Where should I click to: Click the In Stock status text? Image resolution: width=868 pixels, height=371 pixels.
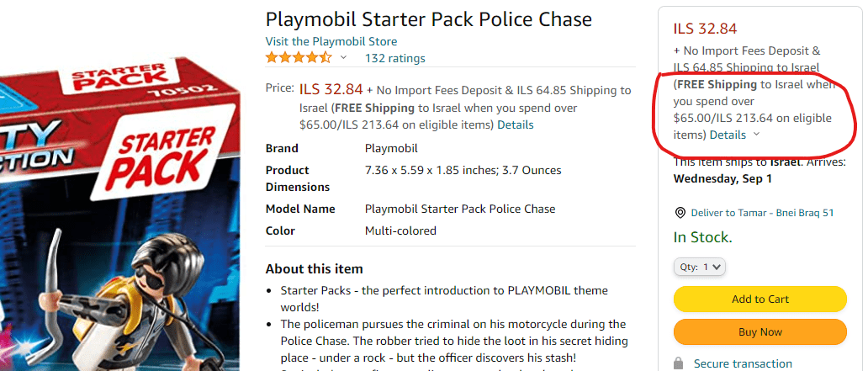(x=702, y=238)
